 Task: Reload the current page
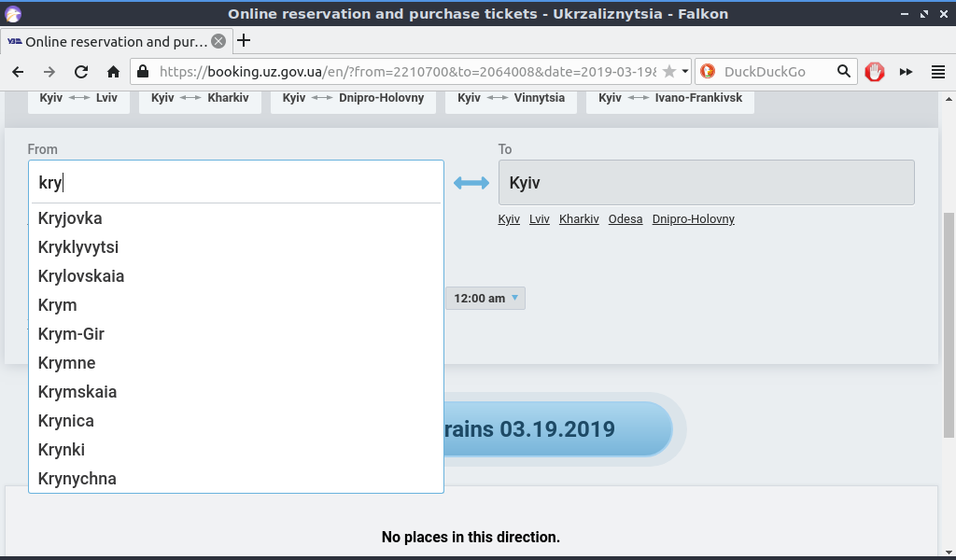click(81, 72)
